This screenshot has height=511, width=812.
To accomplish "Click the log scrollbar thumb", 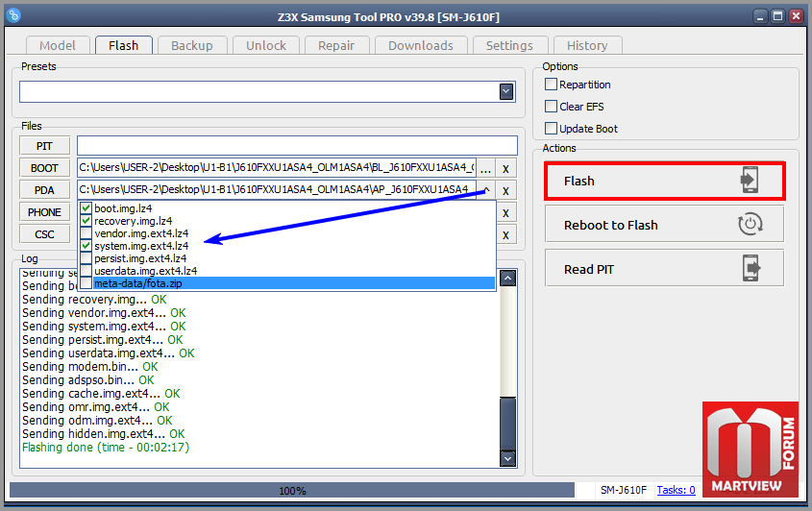I will (x=508, y=424).
